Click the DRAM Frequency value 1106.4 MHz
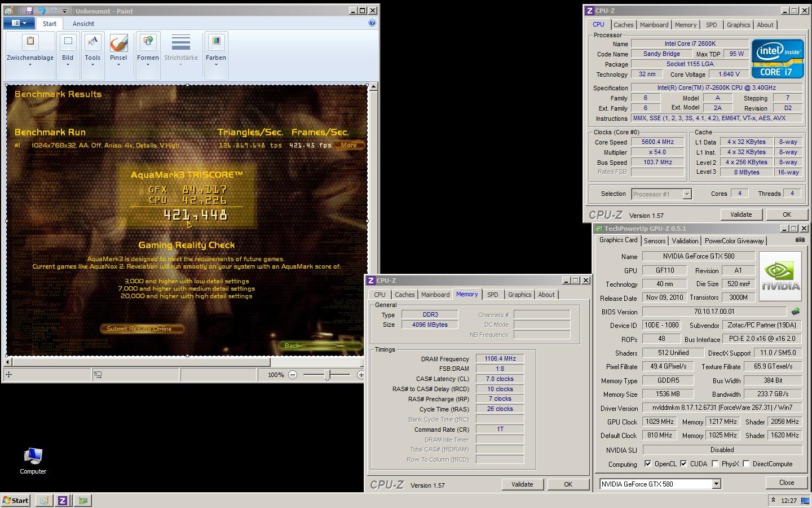Screen dimensions: 812x508 coord(500,358)
